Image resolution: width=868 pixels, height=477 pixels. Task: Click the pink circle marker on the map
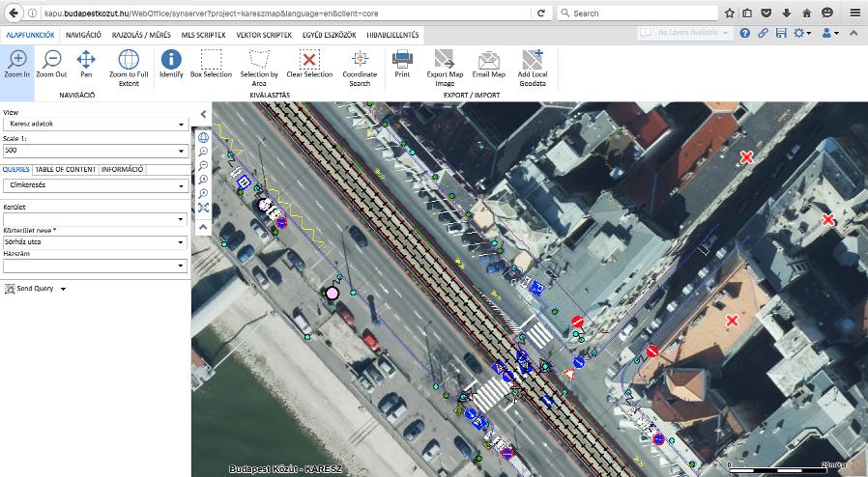tap(333, 293)
